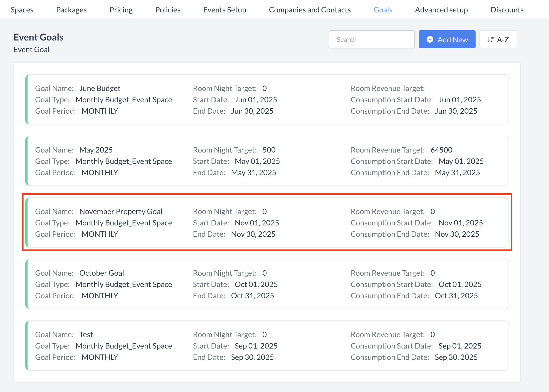Open the Test goal card
The width and height of the screenshot is (549, 392).
pos(267,346)
